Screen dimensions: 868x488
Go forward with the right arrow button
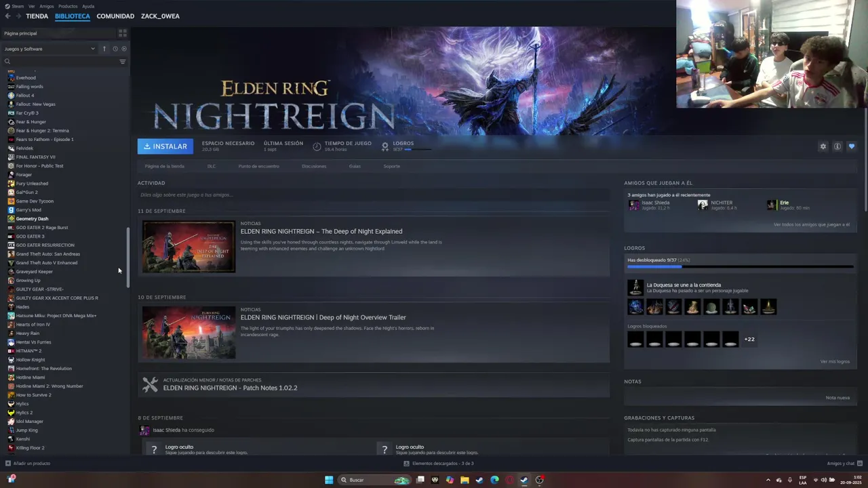point(18,16)
